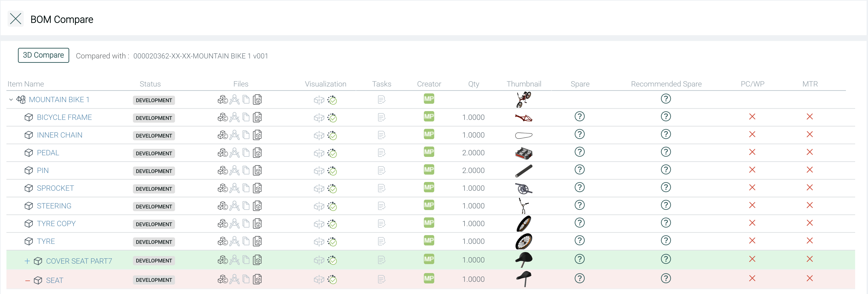Expand the added COVER SEAT PART7 row marker
Image resolution: width=868 pixels, height=294 pixels.
27,261
